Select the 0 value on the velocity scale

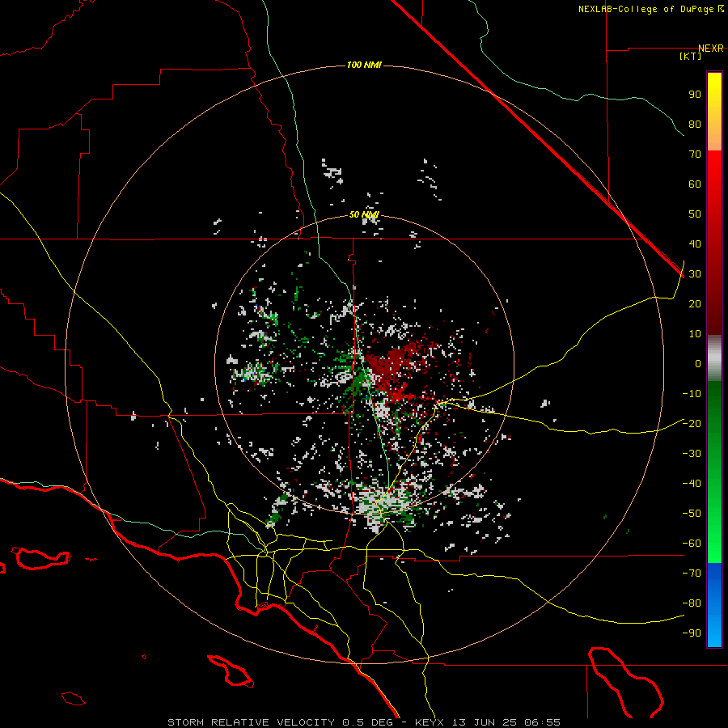click(698, 363)
